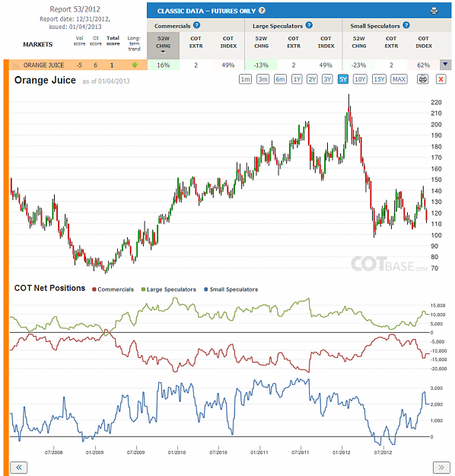Sort by Commercials 52W CHNG column
Viewport: 455px width, 476px height.
click(x=163, y=46)
